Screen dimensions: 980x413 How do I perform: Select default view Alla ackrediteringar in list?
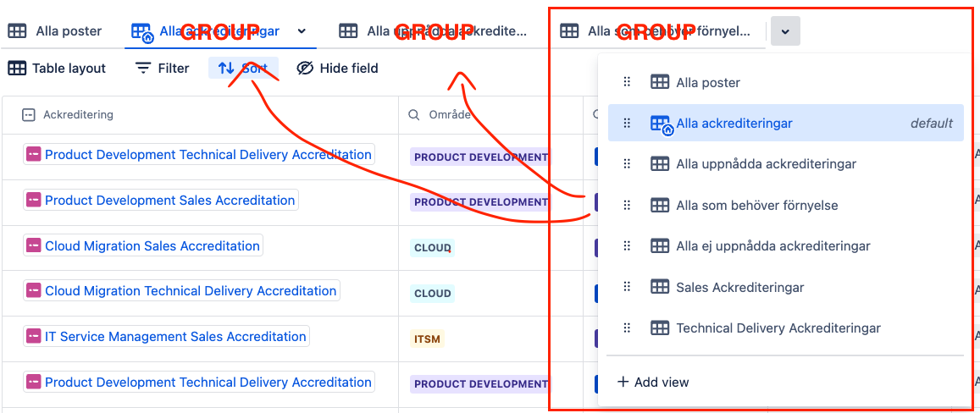click(786, 123)
